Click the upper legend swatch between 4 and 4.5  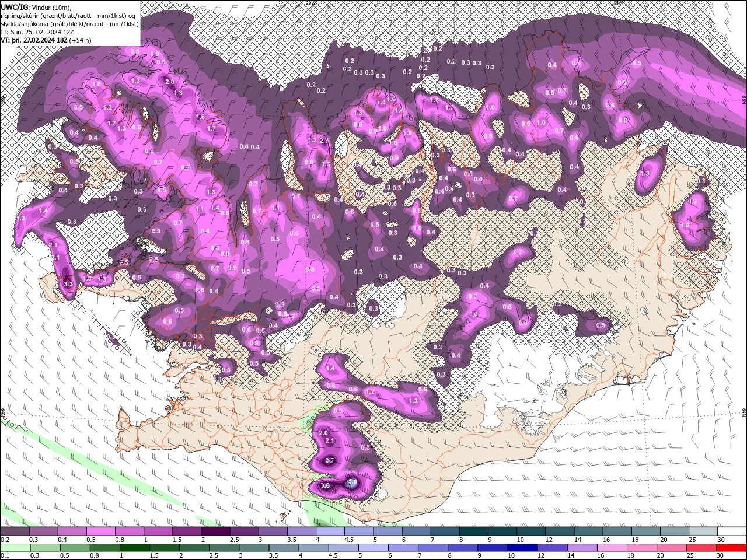pyautogui.click(x=330, y=531)
